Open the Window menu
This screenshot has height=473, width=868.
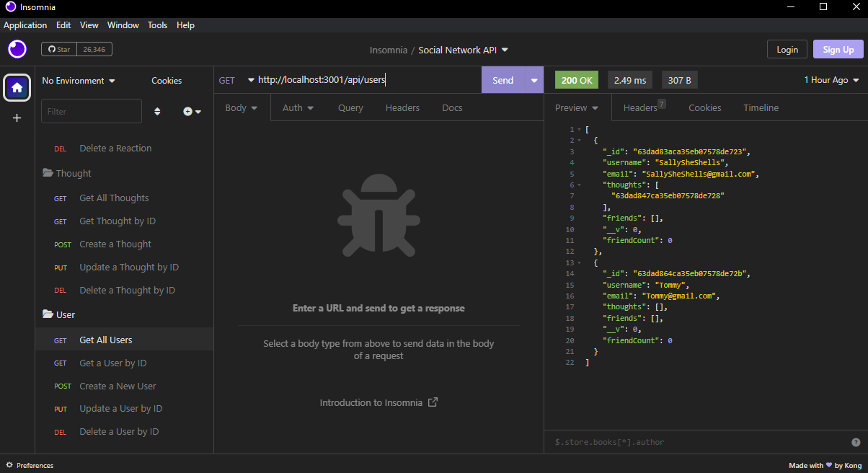point(123,25)
